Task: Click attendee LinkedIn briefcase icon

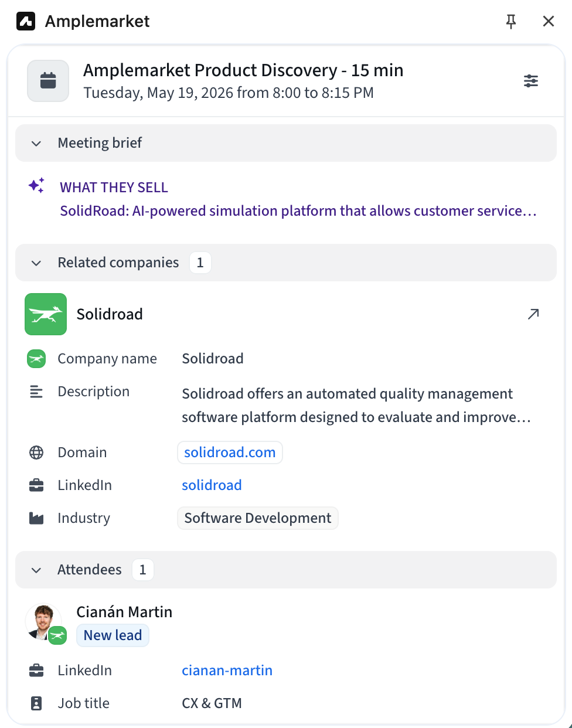Action: pos(36,671)
